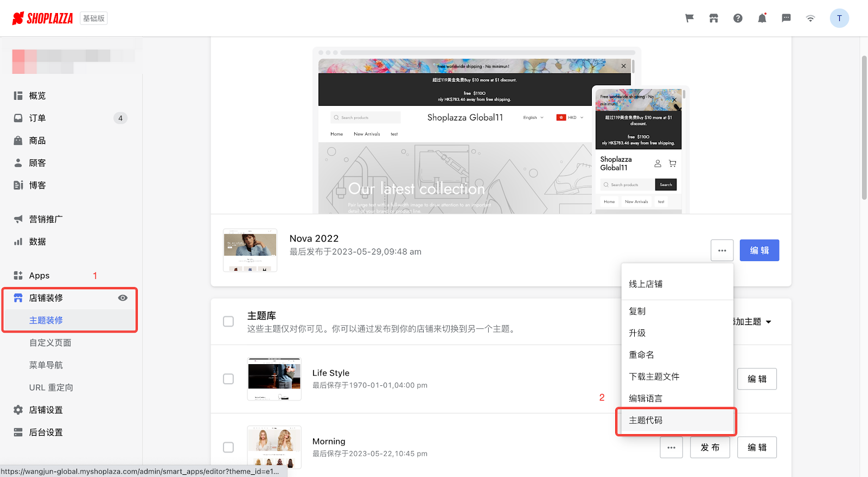Screen dimensions: 868x477
Task: Select 重命名 from the menu
Action: pyautogui.click(x=677, y=354)
